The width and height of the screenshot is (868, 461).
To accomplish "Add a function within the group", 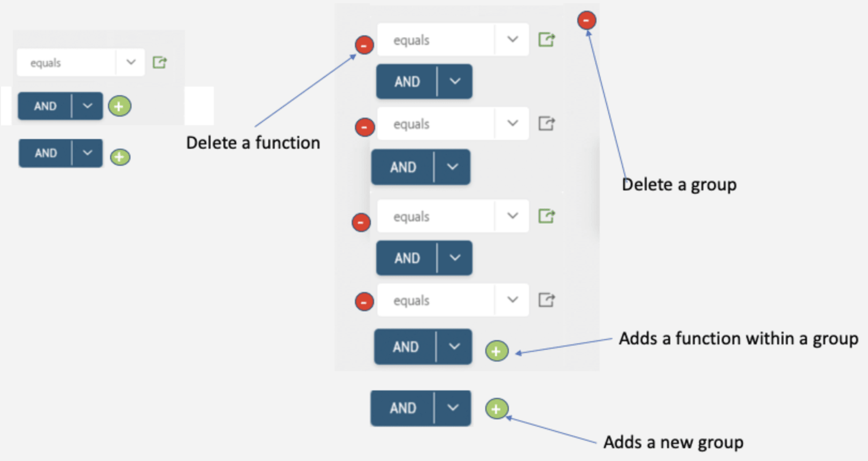I will [x=497, y=351].
